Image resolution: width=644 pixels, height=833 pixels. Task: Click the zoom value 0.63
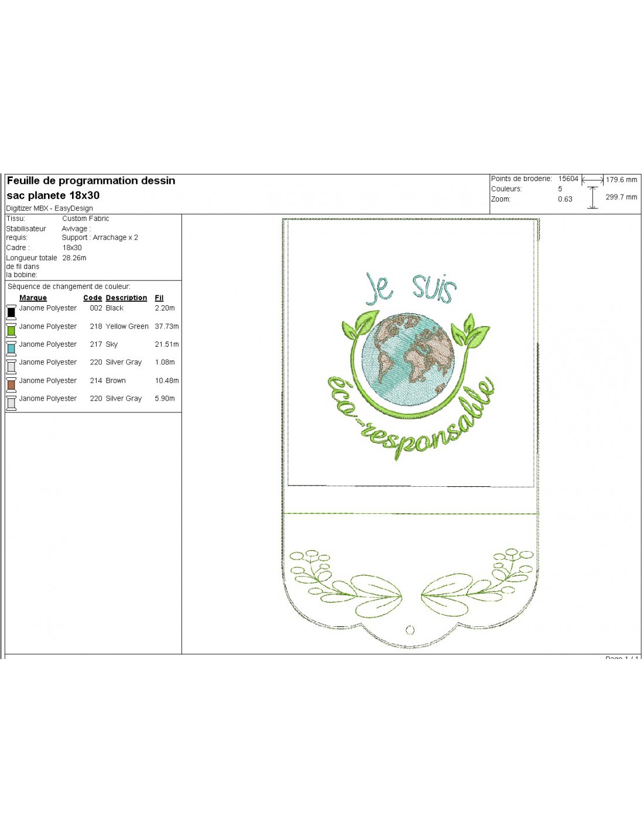click(565, 200)
